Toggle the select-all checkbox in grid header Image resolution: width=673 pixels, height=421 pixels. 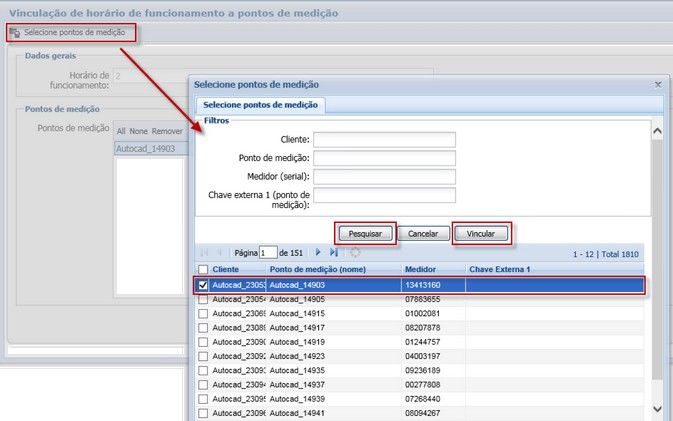coord(204,270)
